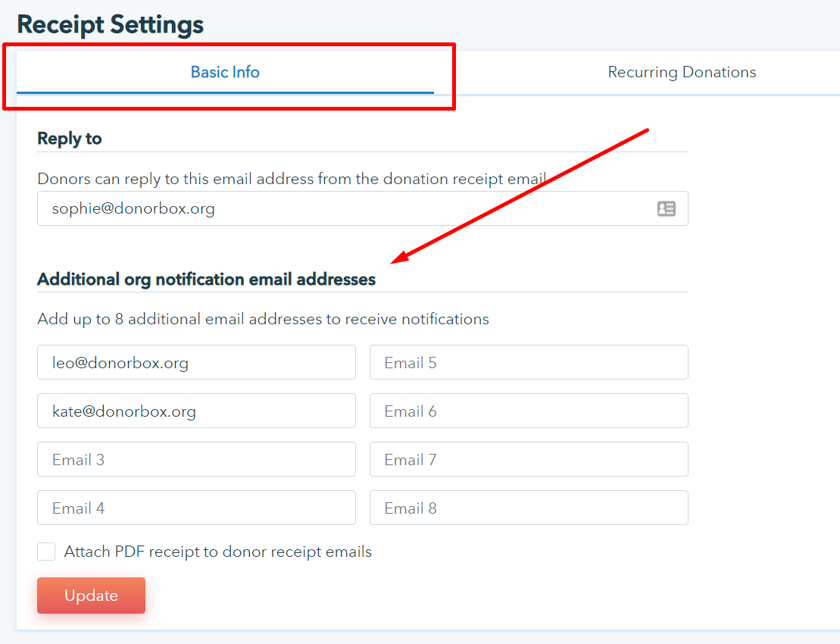This screenshot has width=840, height=644.
Task: Select the Email 6 input box
Action: tap(529, 411)
